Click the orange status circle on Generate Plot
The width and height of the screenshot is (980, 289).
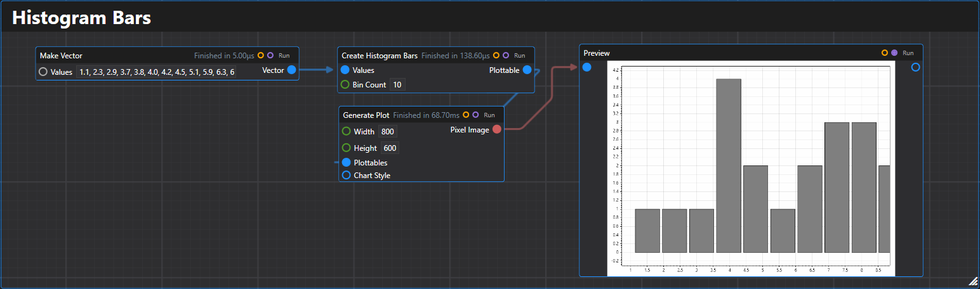tap(466, 115)
